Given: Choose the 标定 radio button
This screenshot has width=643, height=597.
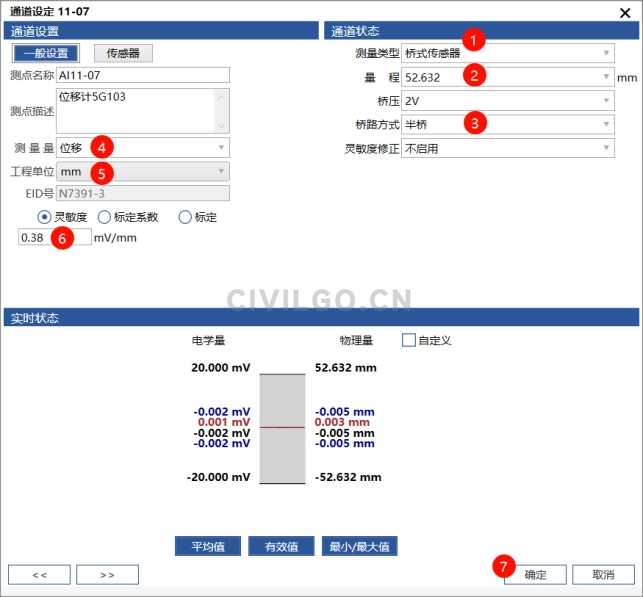Looking at the screenshot, I should [x=184, y=217].
